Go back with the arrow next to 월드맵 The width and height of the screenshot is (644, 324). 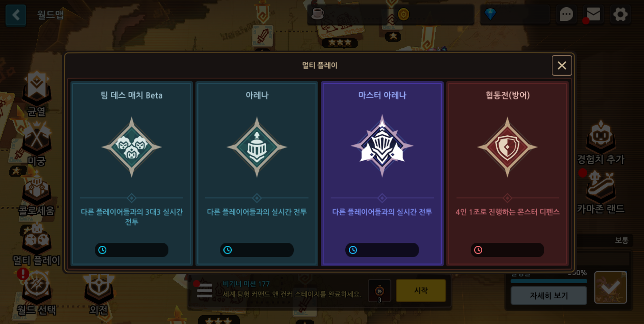[16, 15]
